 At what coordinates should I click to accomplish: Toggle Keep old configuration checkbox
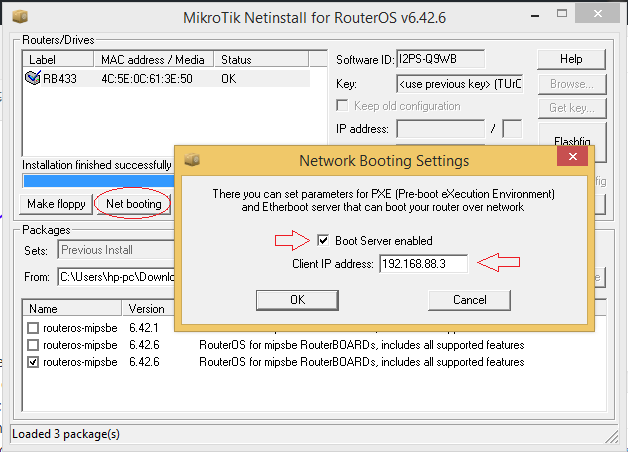pyautogui.click(x=342, y=106)
